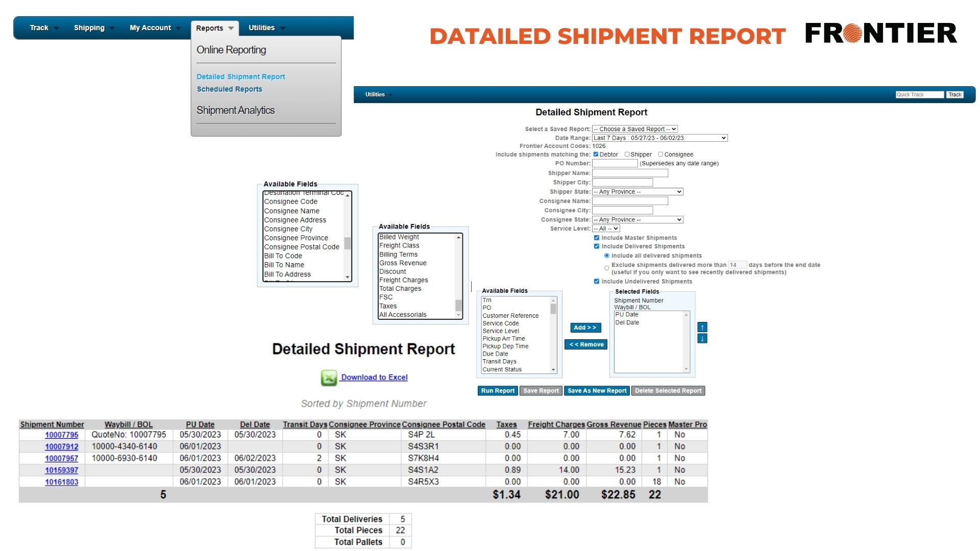Screen dimensions: 980x551
Task: Select Include all delivered shipments radio
Action: (x=607, y=256)
